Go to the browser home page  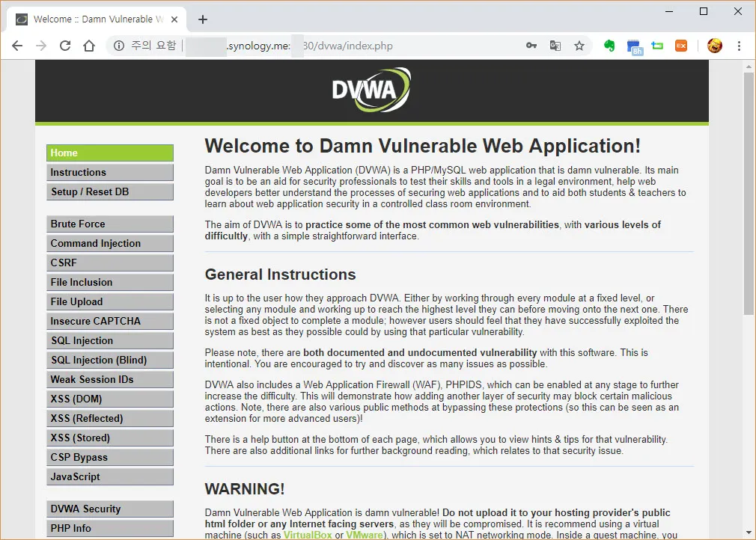coord(89,46)
